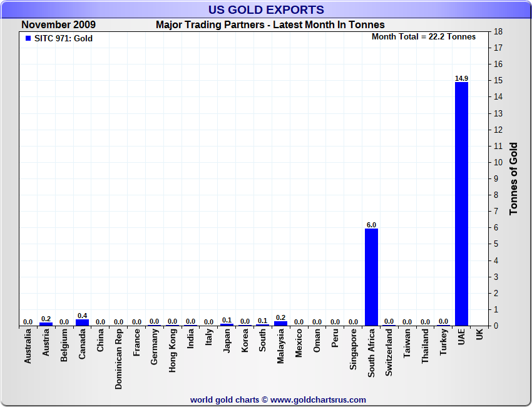Click the 'SITC 971: Gold' legend label

click(63, 38)
